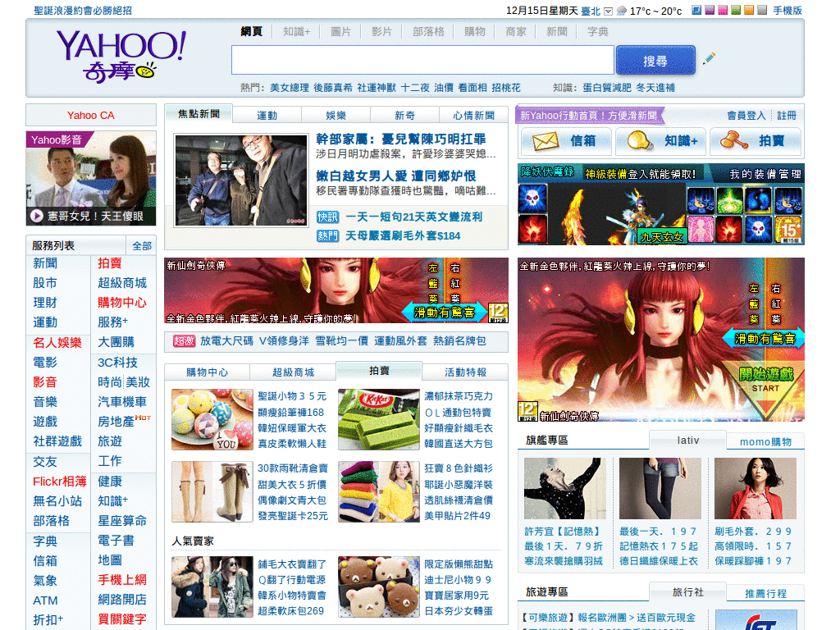
Task: Select the 超級商城 shopping tab
Action: pos(293,372)
